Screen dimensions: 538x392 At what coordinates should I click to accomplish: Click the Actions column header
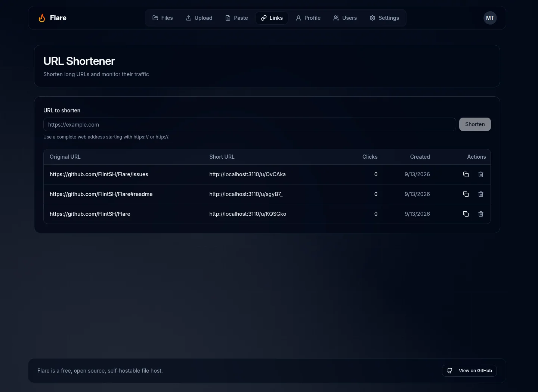coord(476,157)
